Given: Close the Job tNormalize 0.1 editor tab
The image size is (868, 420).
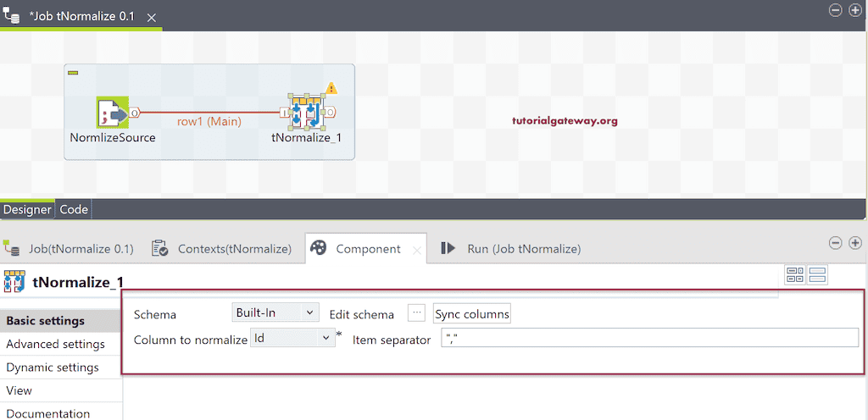Looking at the screenshot, I should [x=152, y=18].
